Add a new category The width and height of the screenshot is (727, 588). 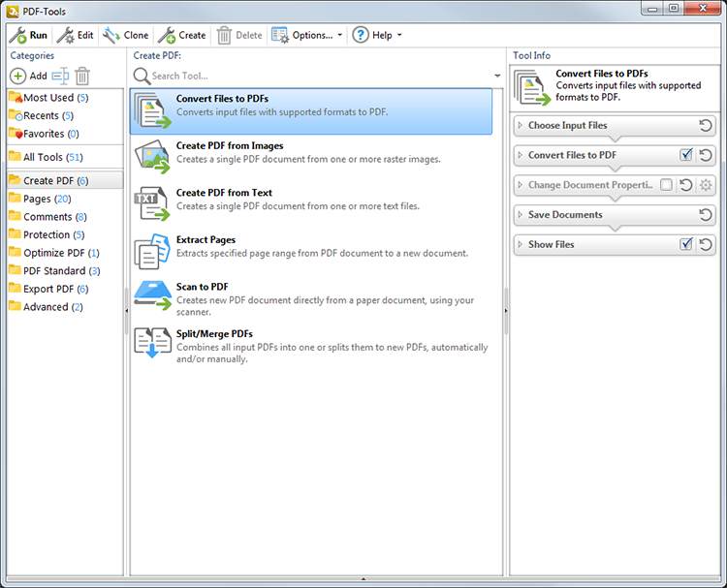click(29, 76)
